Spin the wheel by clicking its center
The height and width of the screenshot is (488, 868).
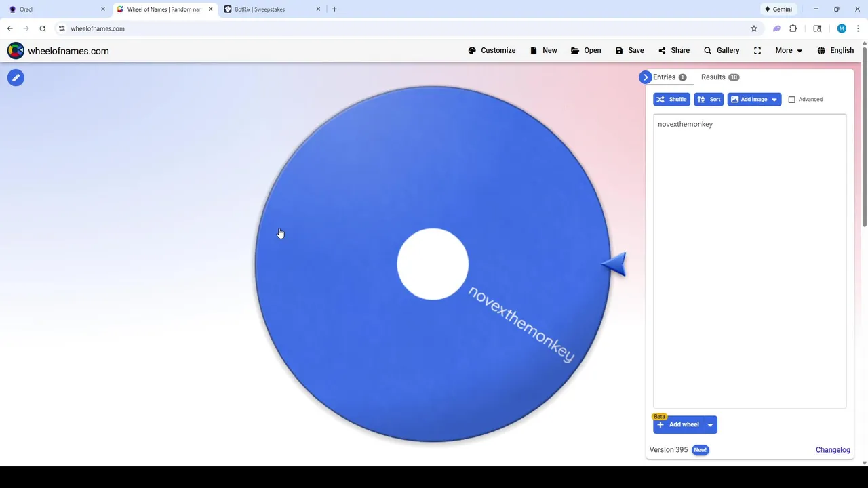433,264
